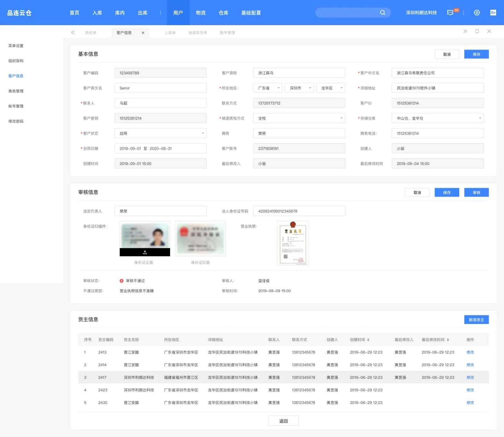Click the 审核 button

coord(477,192)
